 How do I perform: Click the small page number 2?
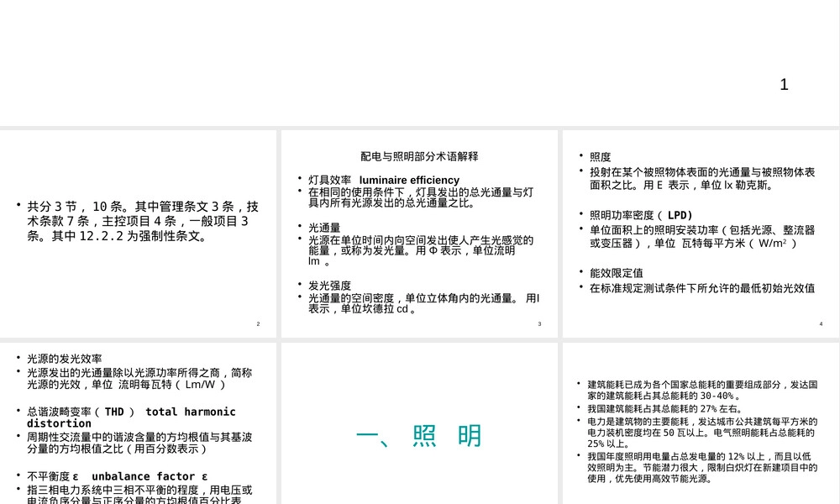[x=258, y=324]
